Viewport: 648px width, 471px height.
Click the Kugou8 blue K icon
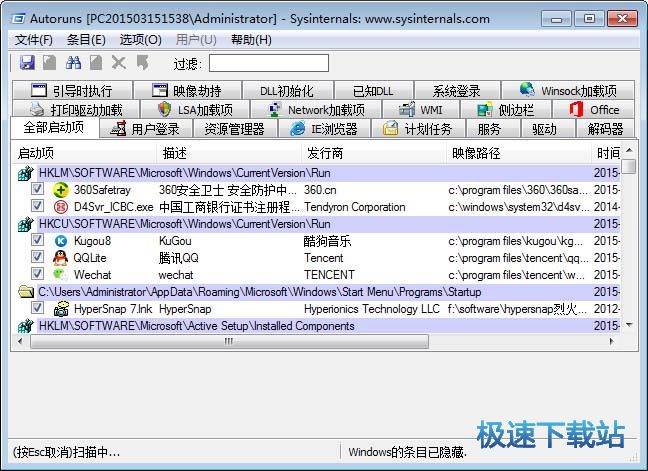pyautogui.click(x=61, y=241)
